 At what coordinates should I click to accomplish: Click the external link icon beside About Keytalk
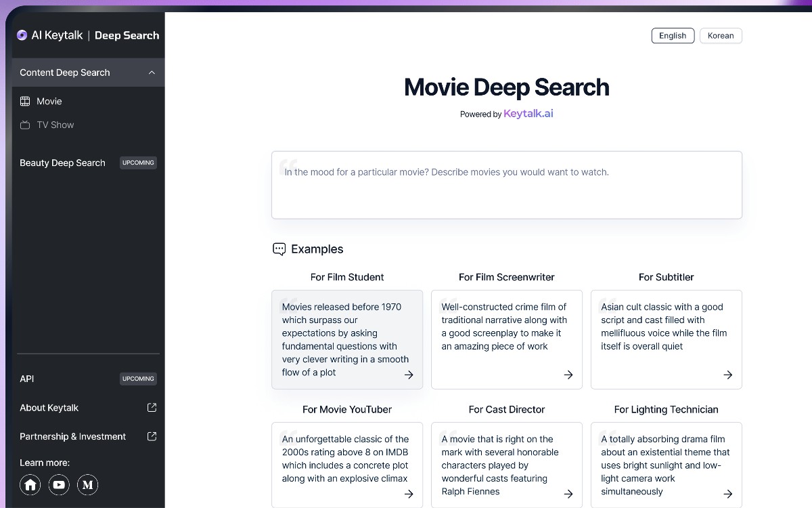[x=152, y=408]
